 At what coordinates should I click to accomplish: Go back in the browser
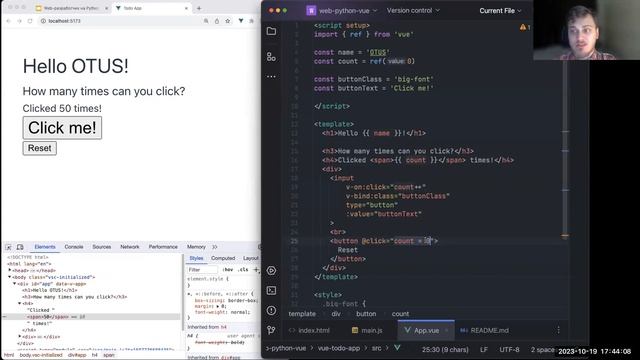[8, 21]
